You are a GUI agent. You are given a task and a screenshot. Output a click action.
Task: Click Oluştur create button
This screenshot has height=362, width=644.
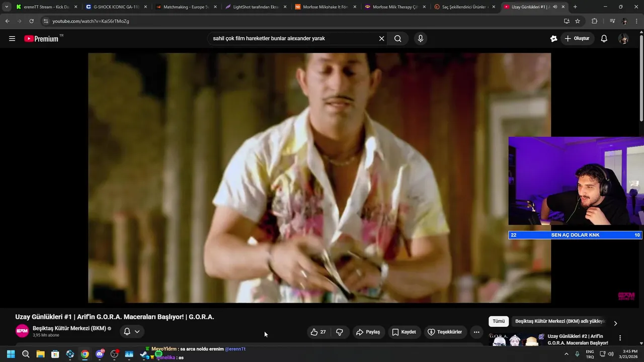[577, 39]
